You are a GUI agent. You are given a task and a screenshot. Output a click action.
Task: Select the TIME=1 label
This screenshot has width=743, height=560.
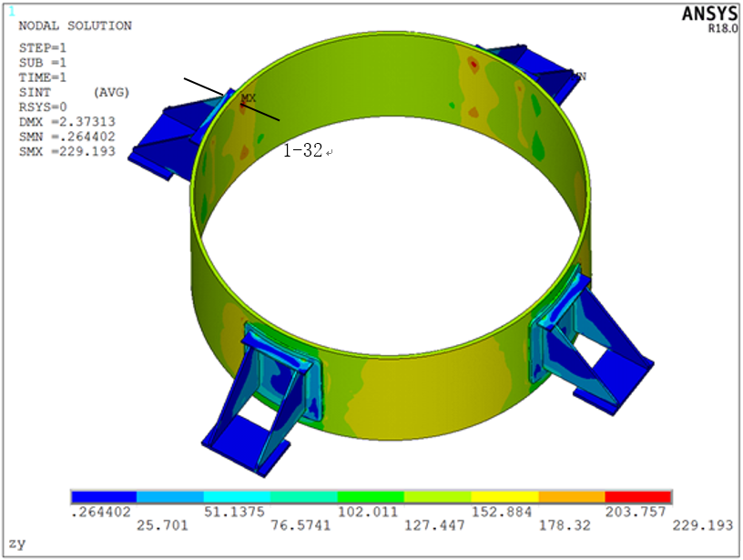[x=43, y=77]
